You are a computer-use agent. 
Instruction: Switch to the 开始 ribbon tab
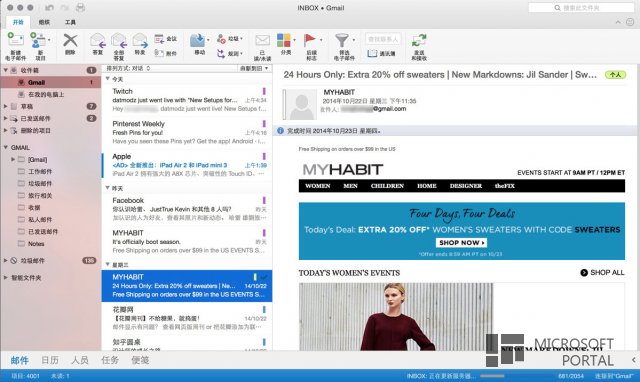18,22
